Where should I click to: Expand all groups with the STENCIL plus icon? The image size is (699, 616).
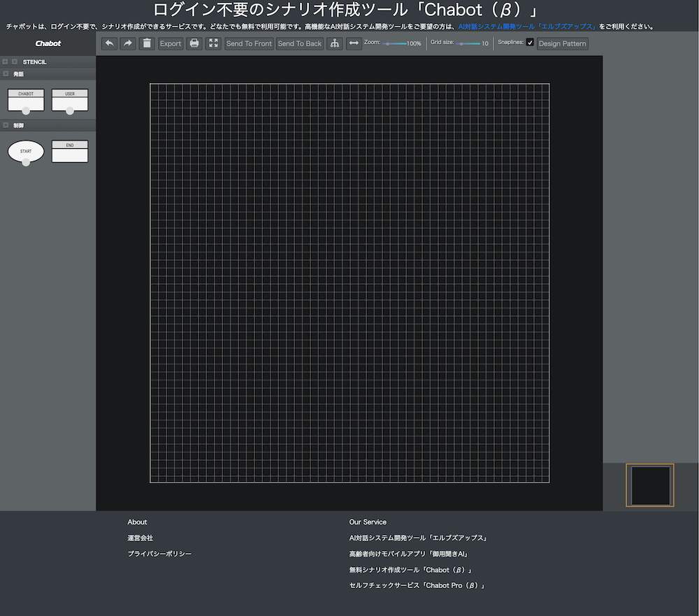(x=5, y=62)
